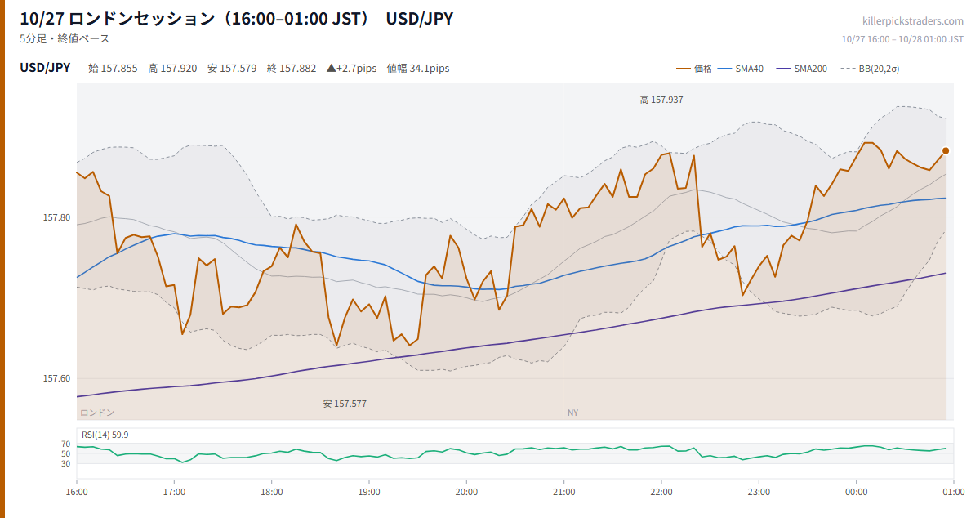Screen dimensions: 980x518
Task: Click the NY session marker label
Action: pyautogui.click(x=572, y=413)
